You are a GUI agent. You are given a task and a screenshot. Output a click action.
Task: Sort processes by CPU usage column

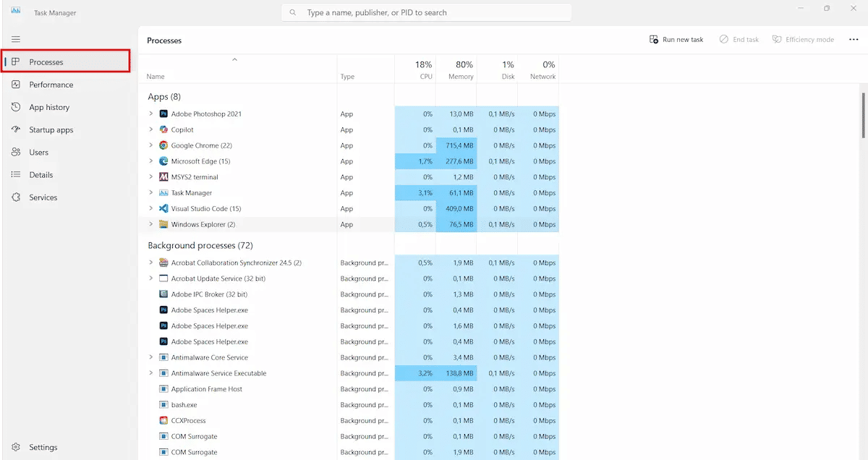pyautogui.click(x=415, y=69)
